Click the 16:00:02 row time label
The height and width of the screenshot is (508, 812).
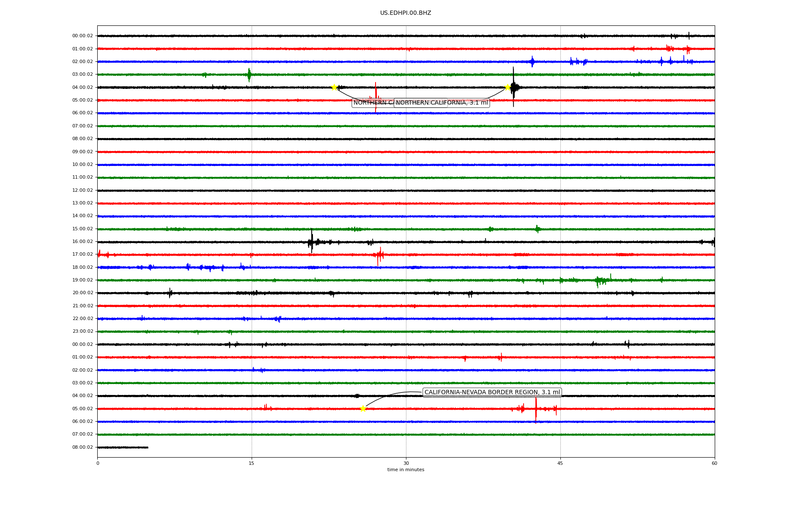82,242
